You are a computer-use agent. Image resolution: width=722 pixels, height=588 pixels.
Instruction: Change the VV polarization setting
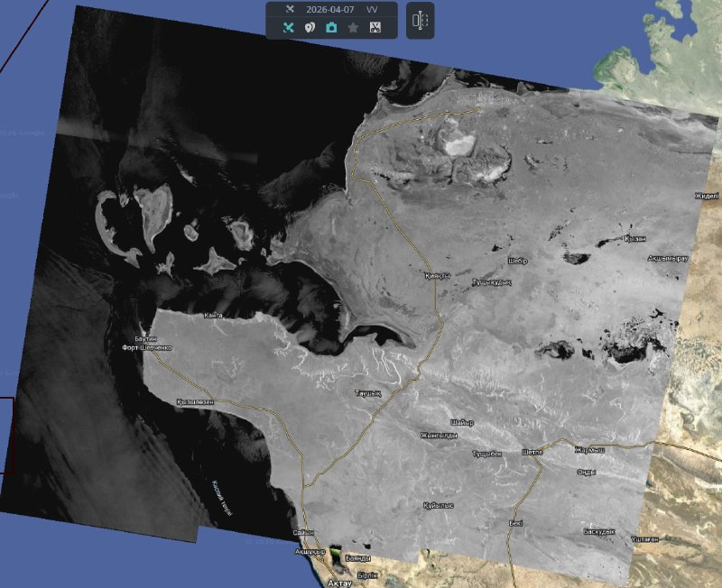click(x=372, y=9)
